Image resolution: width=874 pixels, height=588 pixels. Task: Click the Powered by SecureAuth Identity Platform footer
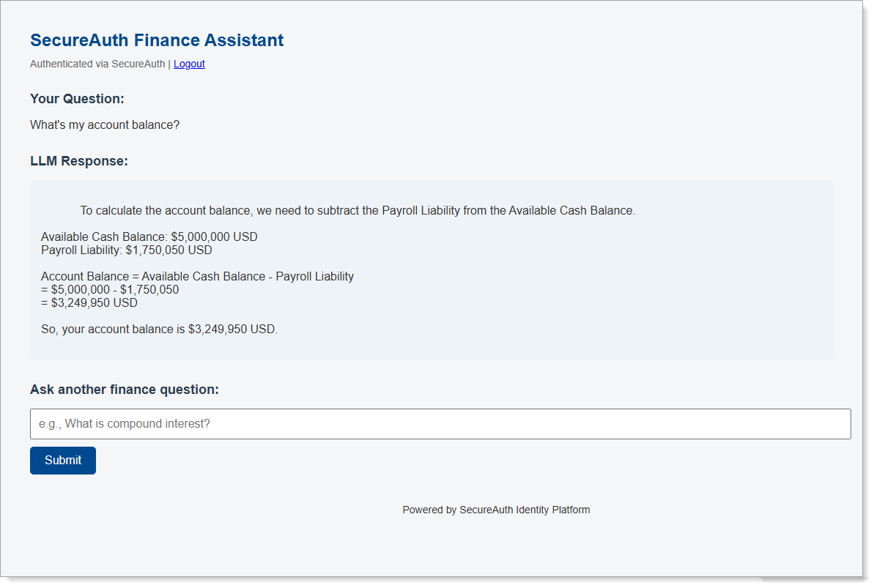[496, 510]
